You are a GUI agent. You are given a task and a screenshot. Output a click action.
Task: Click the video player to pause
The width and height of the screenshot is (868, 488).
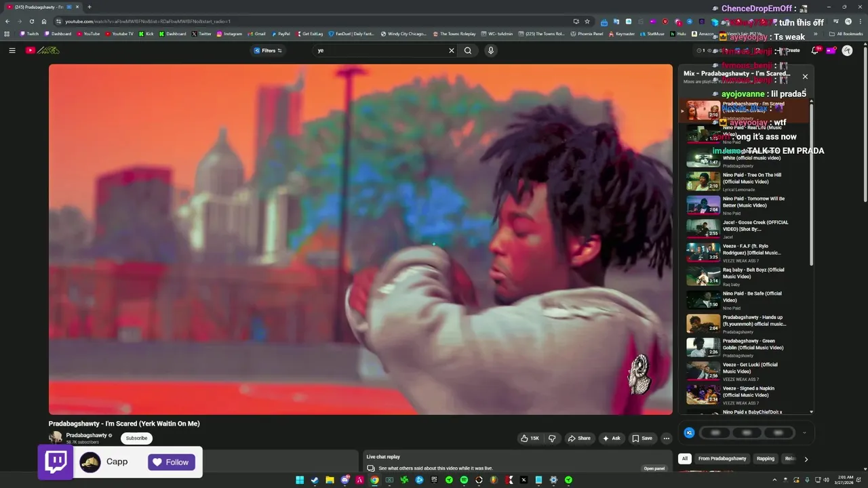coord(361,239)
